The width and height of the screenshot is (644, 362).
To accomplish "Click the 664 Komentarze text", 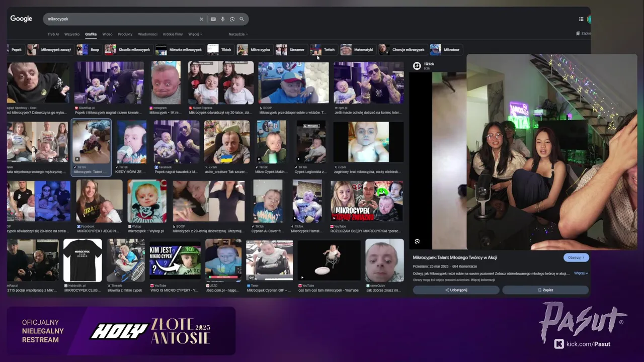I will [x=463, y=266].
